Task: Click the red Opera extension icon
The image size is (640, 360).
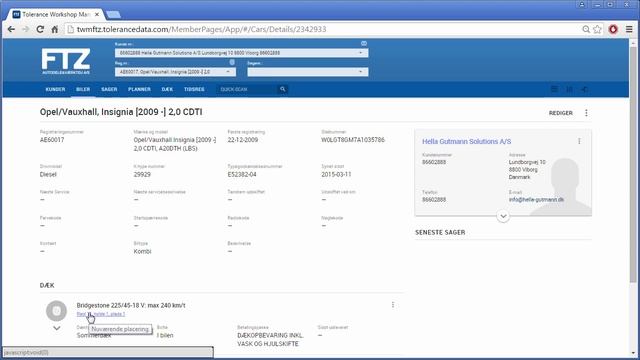Action: point(613,29)
